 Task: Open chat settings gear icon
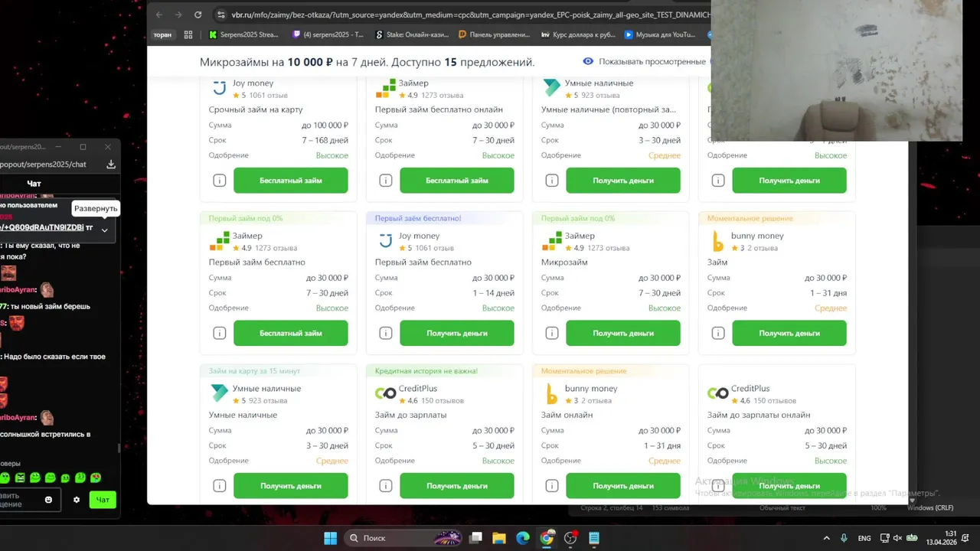click(x=77, y=500)
